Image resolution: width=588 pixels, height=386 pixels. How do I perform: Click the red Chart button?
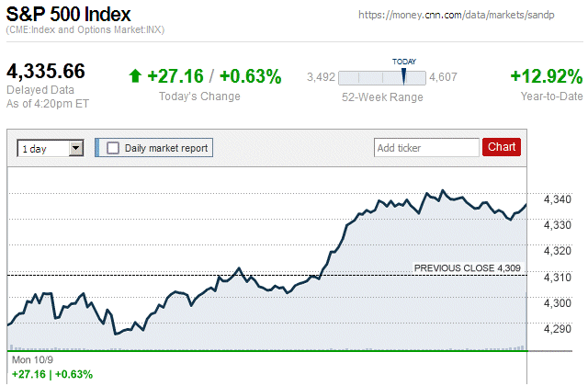coord(502,147)
